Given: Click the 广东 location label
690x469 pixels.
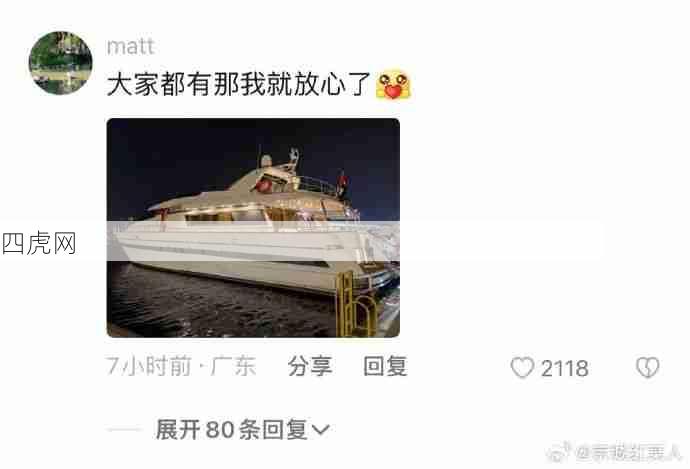Looking at the screenshot, I should point(233,366).
